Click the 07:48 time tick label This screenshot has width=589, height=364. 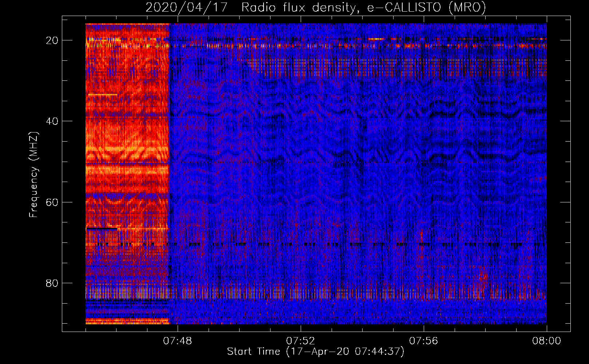click(177, 341)
